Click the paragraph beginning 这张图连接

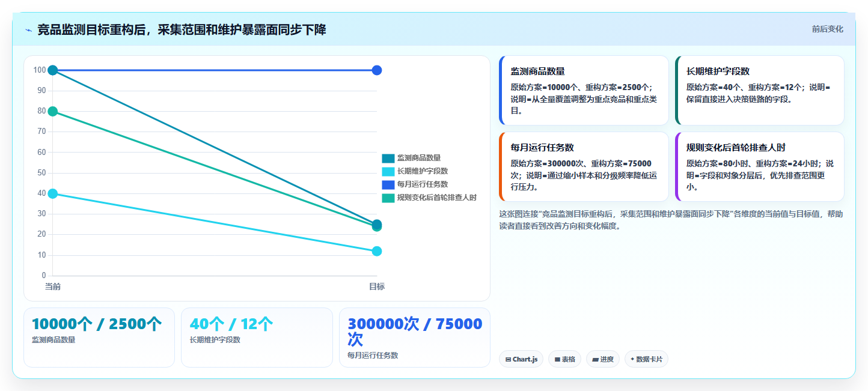pos(671,220)
